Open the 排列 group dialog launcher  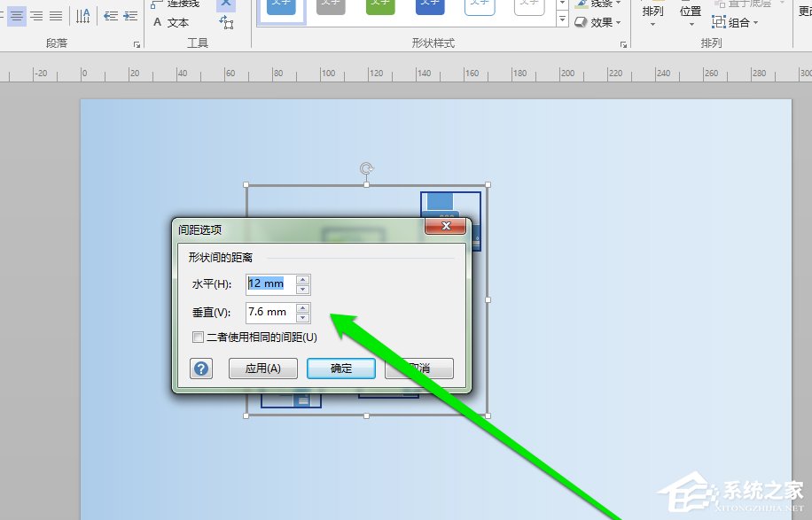click(x=625, y=44)
